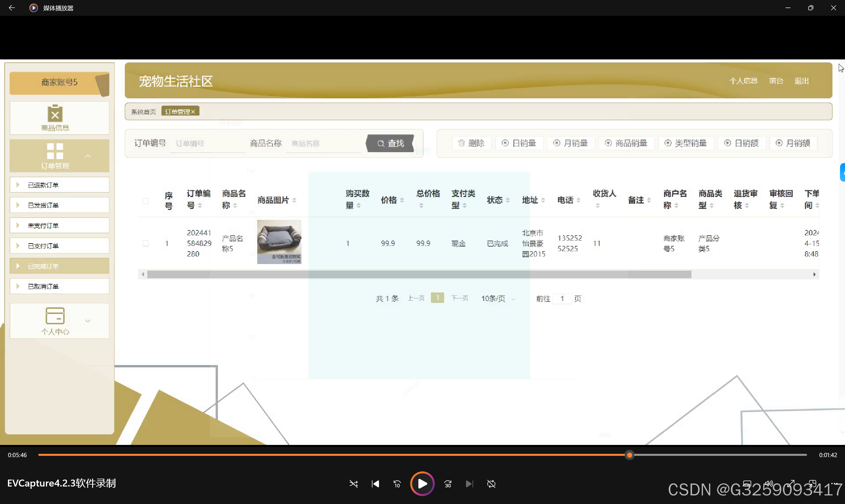Open 个人信息 in the header

pos(744,81)
